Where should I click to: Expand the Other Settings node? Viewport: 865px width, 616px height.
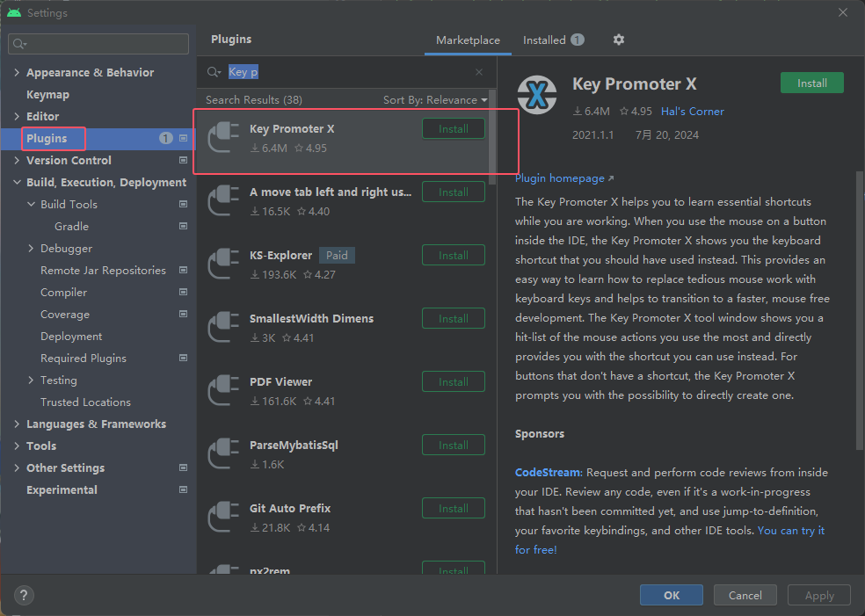coord(17,467)
